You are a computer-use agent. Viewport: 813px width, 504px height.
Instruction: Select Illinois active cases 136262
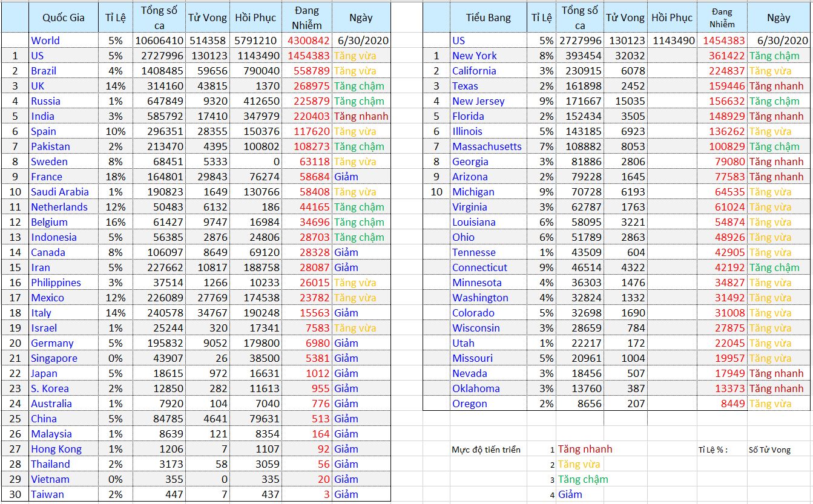tap(722, 131)
